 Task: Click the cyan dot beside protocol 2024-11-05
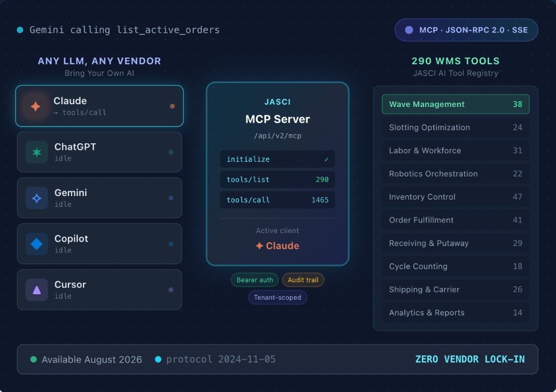(158, 359)
